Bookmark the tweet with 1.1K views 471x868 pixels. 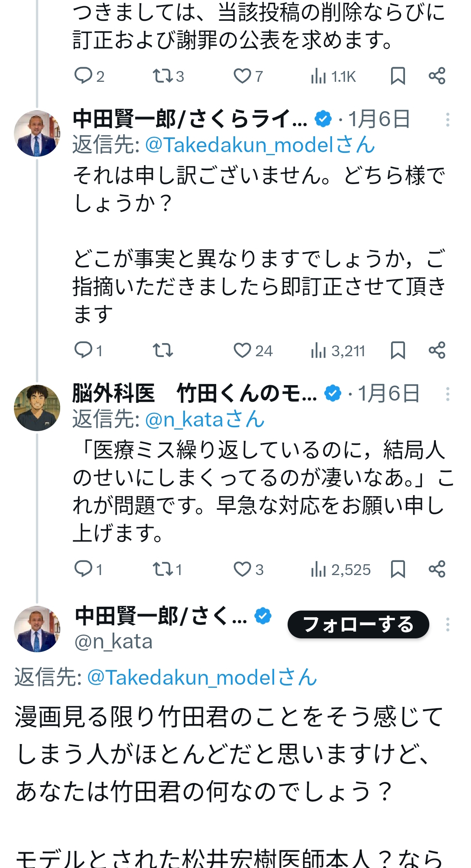(398, 76)
